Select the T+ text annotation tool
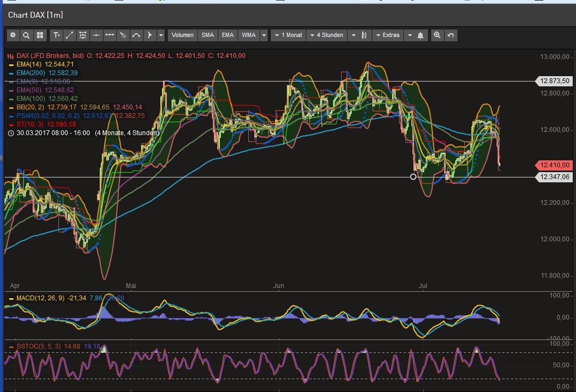The height and width of the screenshot is (392, 576). tap(57, 35)
